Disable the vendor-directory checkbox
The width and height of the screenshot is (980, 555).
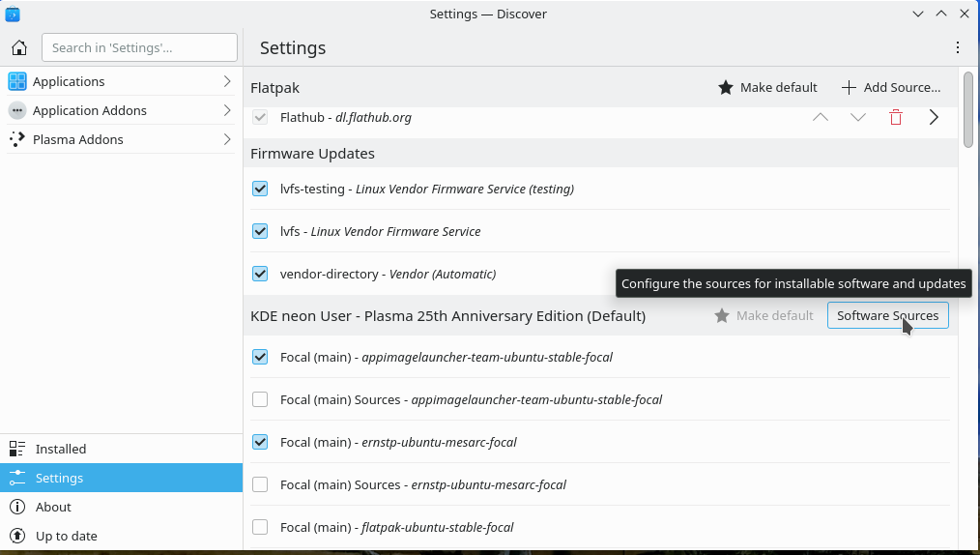click(x=260, y=274)
